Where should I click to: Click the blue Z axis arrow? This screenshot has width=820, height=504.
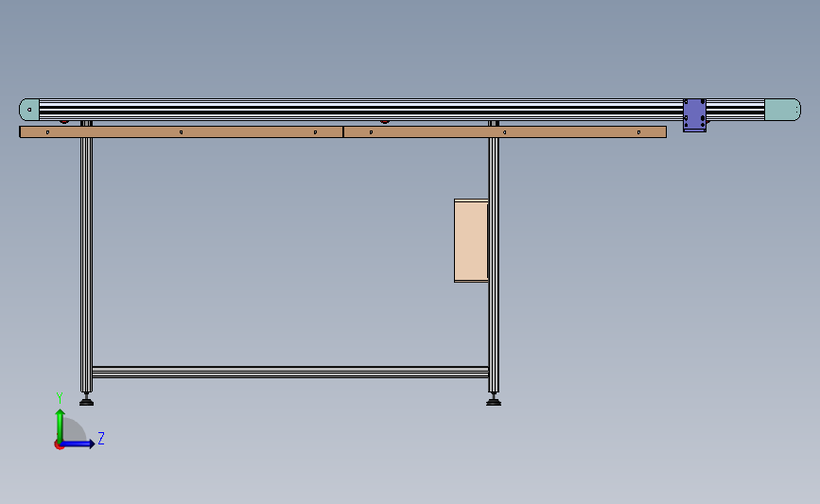click(x=79, y=443)
